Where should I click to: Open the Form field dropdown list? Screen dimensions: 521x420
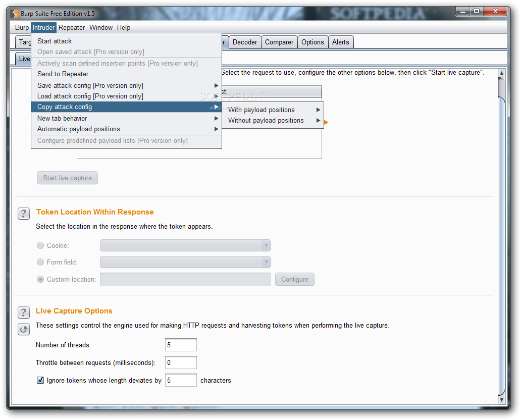[185, 262]
